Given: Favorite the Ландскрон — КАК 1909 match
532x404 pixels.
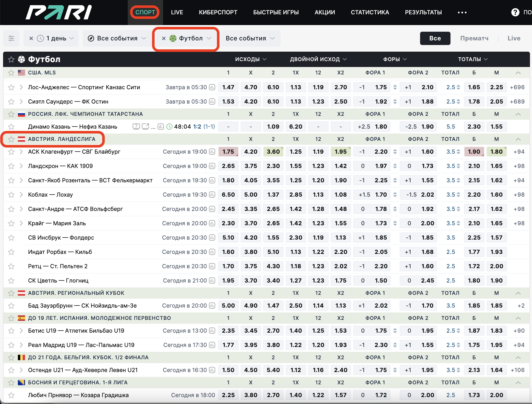Looking at the screenshot, I should (11, 166).
